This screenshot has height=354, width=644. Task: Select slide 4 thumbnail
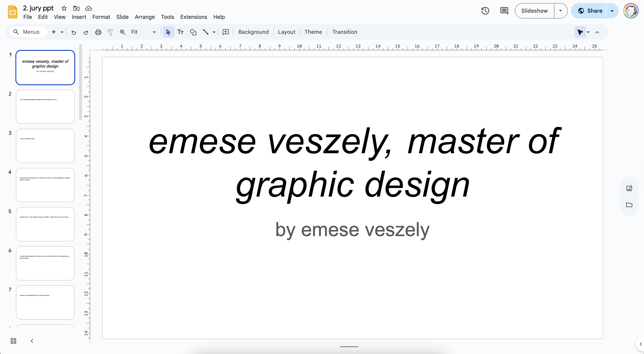(x=45, y=185)
